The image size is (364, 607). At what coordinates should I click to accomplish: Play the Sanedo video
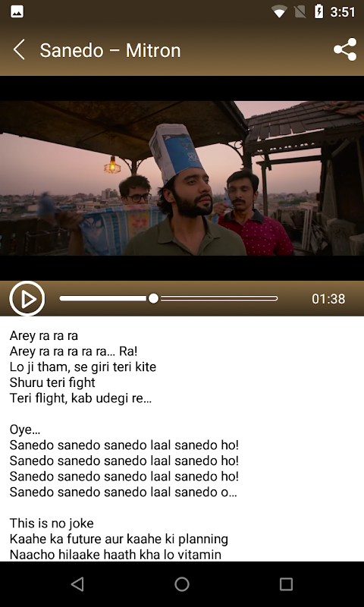[27, 298]
